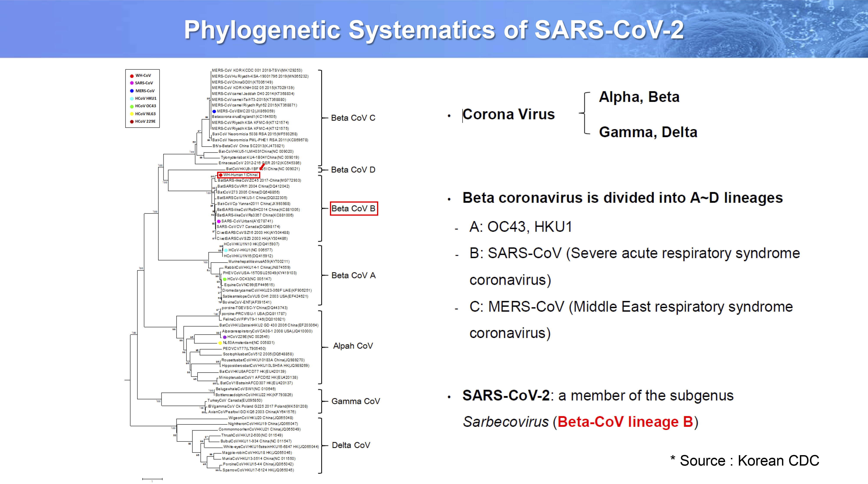Screen dimensions: 868x484
Task: Click the 'Sparrow CoV HKU17-6124 HK' bottom leaf
Action: click(258, 470)
